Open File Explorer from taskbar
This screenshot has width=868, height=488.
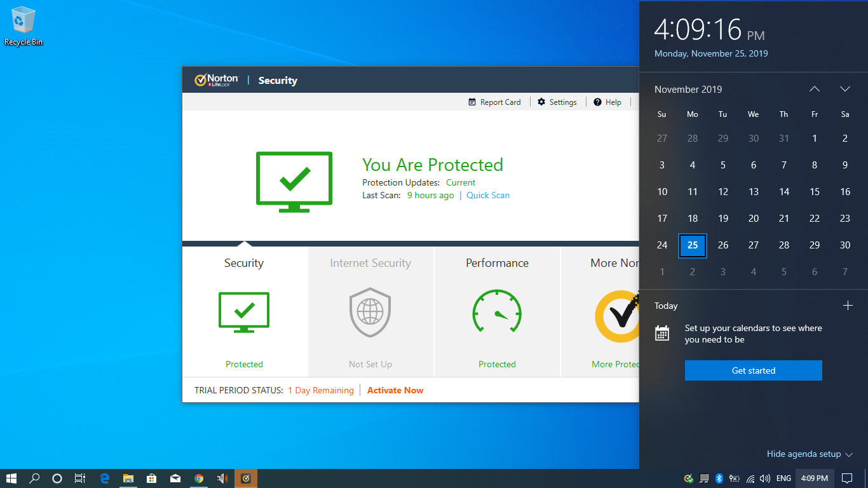(x=128, y=478)
